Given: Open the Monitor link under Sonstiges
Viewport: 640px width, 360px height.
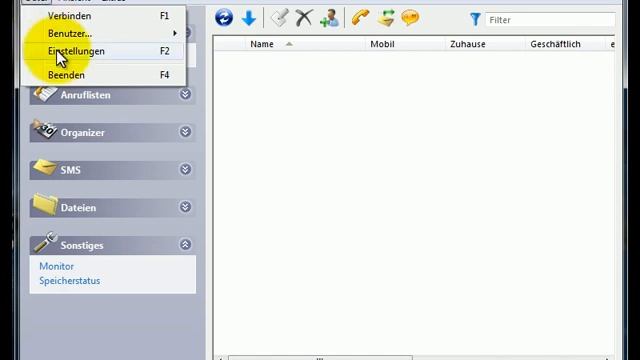Looking at the screenshot, I should tap(56, 266).
